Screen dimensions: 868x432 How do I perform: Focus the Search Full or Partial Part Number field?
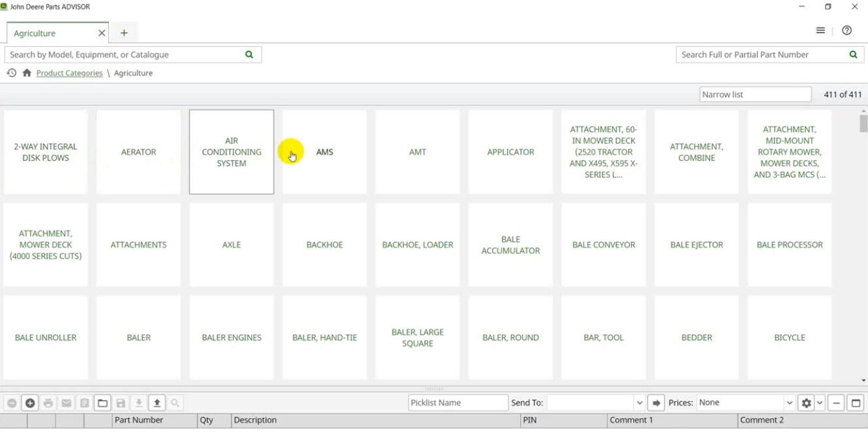(x=769, y=55)
